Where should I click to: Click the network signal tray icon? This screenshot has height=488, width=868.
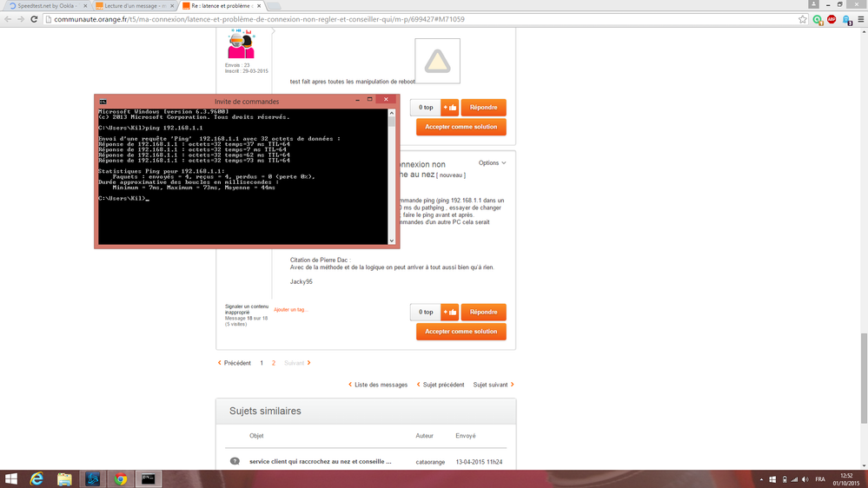[x=794, y=479]
